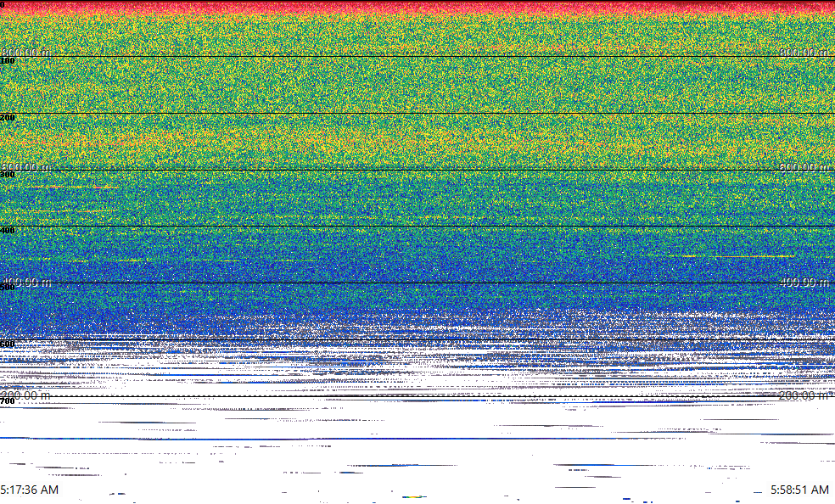
Task: Click the 200.00 m label at right edge
Action: tap(804, 395)
